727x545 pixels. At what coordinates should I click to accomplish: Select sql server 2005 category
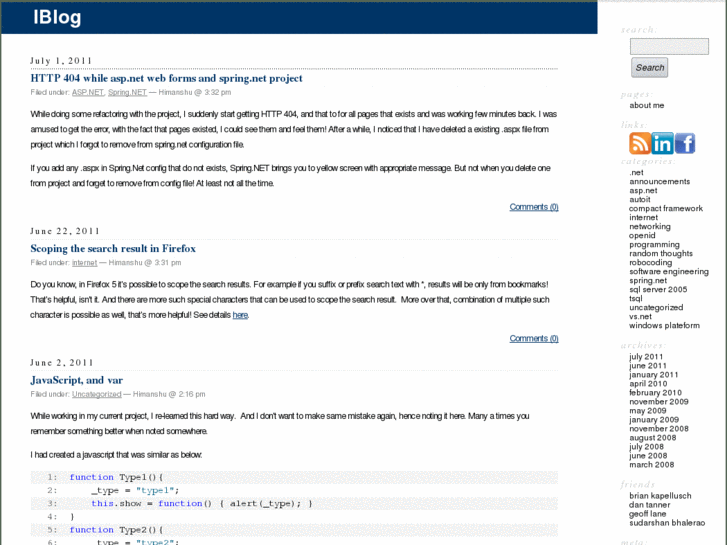657,289
